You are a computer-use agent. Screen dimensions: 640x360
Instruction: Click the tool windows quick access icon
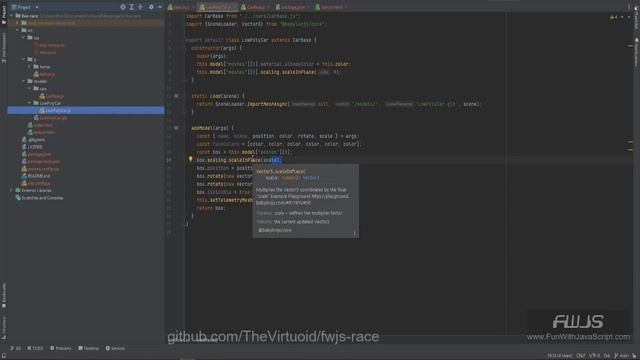[4, 356]
